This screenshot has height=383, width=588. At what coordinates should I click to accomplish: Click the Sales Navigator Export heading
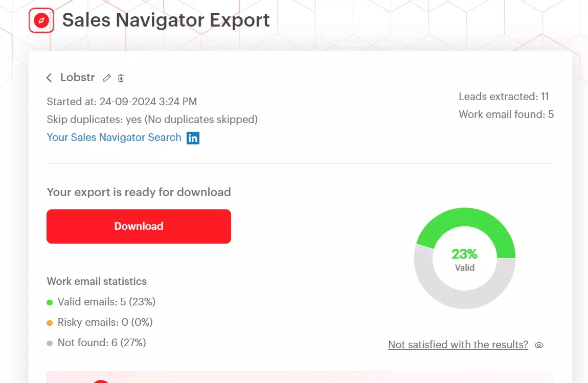[x=166, y=20]
